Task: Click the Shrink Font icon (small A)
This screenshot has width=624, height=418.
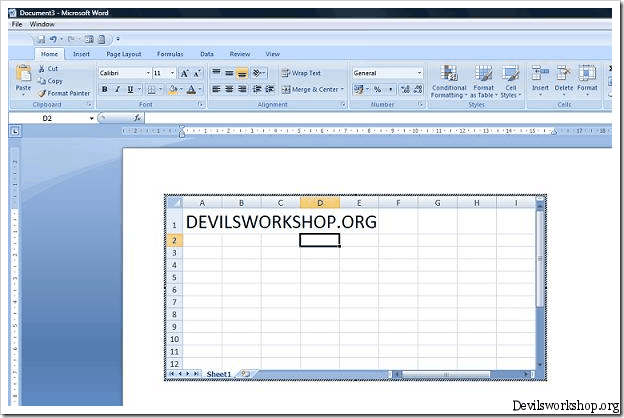Action: pyautogui.click(x=197, y=73)
